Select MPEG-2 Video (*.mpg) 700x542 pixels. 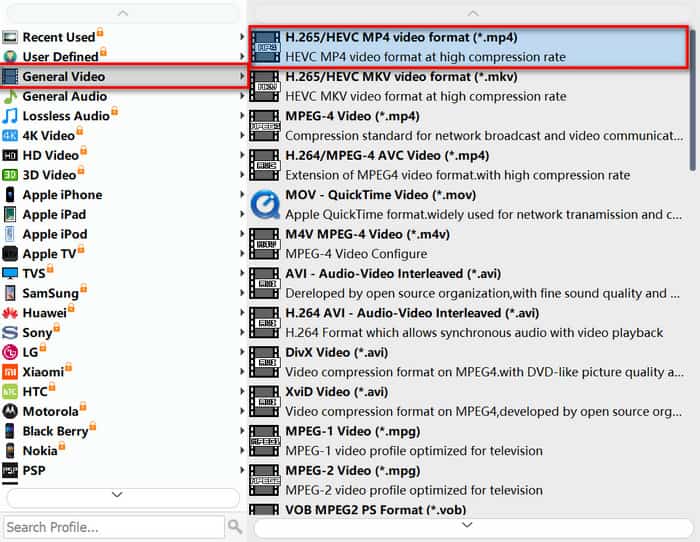pyautogui.click(x=469, y=480)
